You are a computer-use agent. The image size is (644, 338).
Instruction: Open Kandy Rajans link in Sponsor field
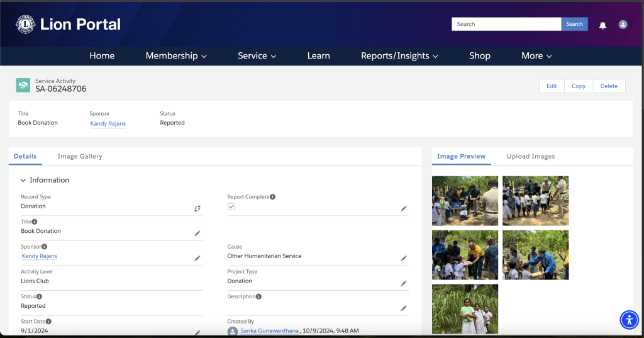point(40,256)
